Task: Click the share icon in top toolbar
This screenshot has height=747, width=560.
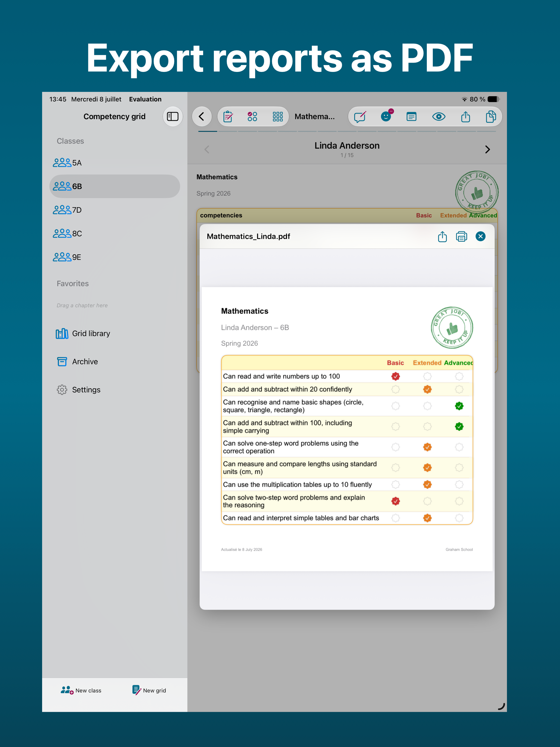Action: click(x=465, y=116)
